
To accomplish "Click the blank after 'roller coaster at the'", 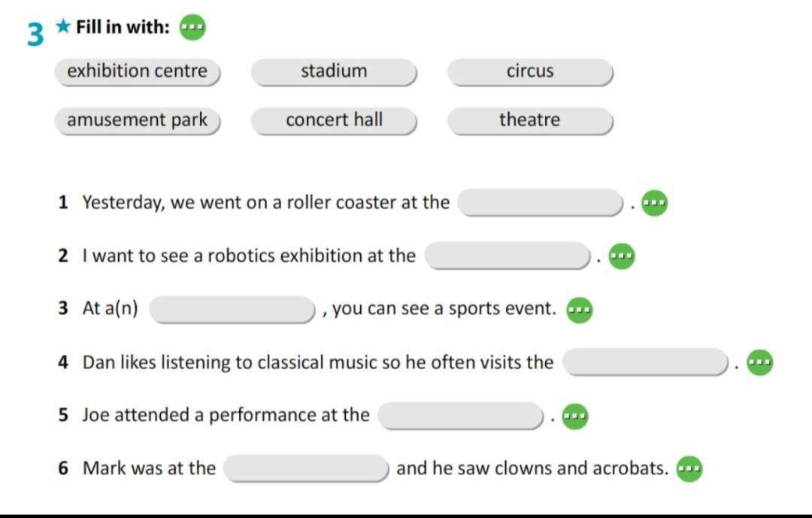I will [x=540, y=202].
